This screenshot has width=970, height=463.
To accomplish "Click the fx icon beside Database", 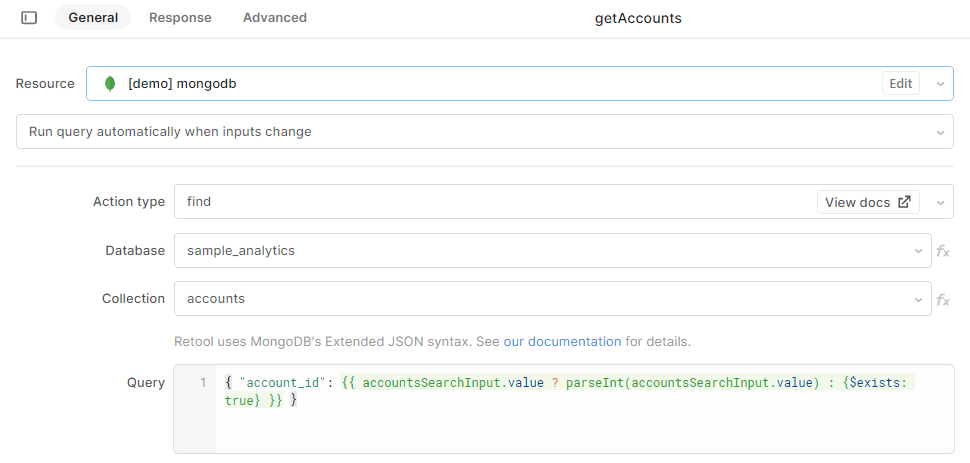I will point(942,251).
